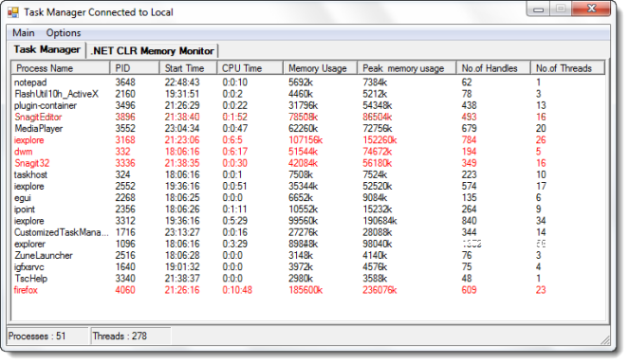Click CPU time 0:10:48
Viewport: 629px width, 364px height.
[x=237, y=290]
